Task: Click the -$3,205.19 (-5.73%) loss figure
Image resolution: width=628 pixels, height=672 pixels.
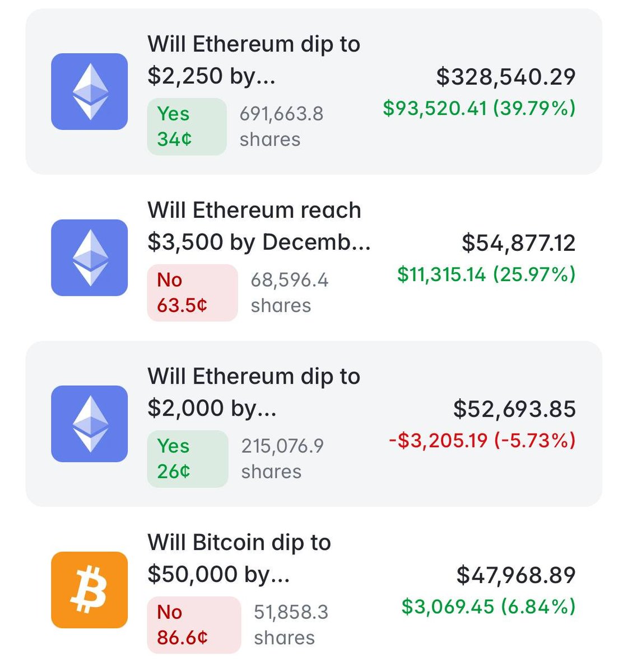Action: (x=482, y=441)
